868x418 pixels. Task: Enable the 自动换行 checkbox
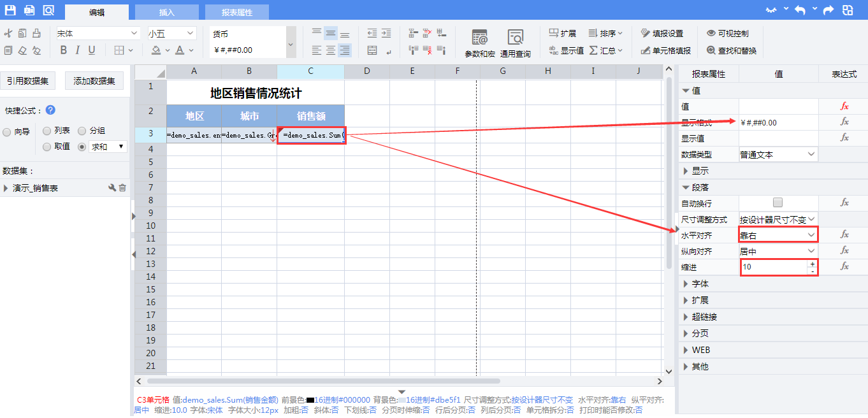[x=778, y=203]
